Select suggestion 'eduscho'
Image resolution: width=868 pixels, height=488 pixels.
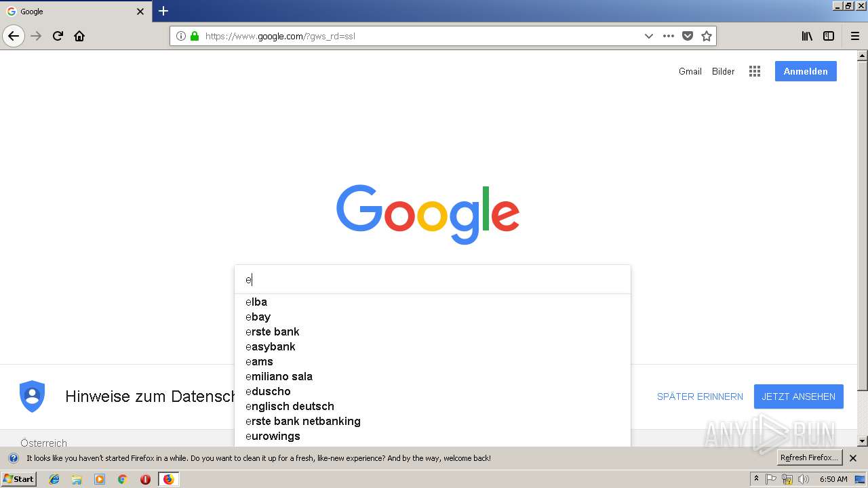click(x=433, y=391)
